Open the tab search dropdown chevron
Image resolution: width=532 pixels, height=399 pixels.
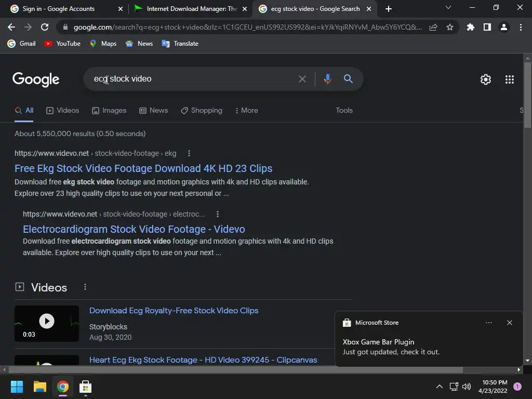[x=448, y=7]
